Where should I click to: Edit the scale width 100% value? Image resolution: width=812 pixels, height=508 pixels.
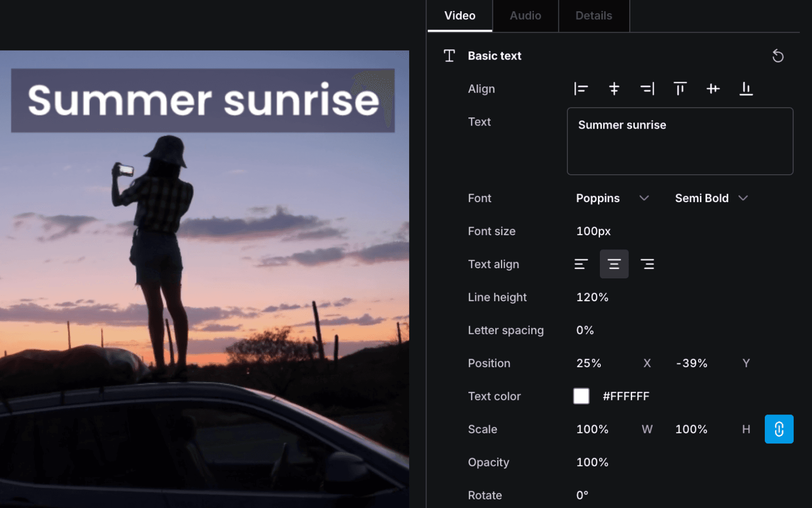coord(592,429)
